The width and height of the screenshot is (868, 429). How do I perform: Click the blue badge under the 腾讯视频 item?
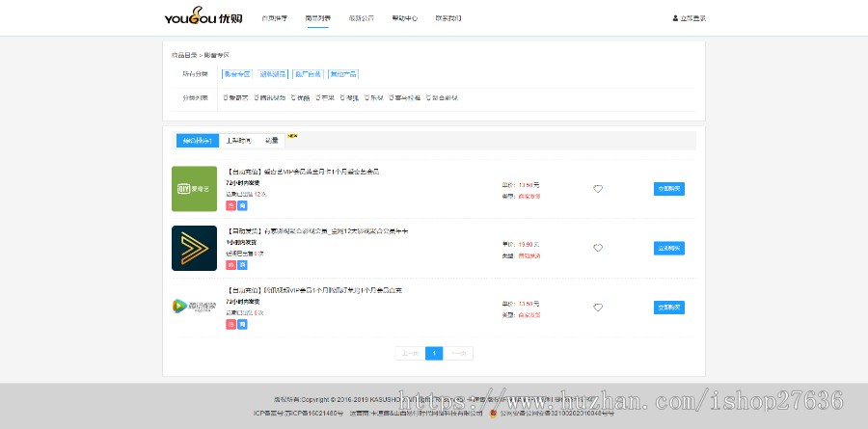tap(242, 324)
